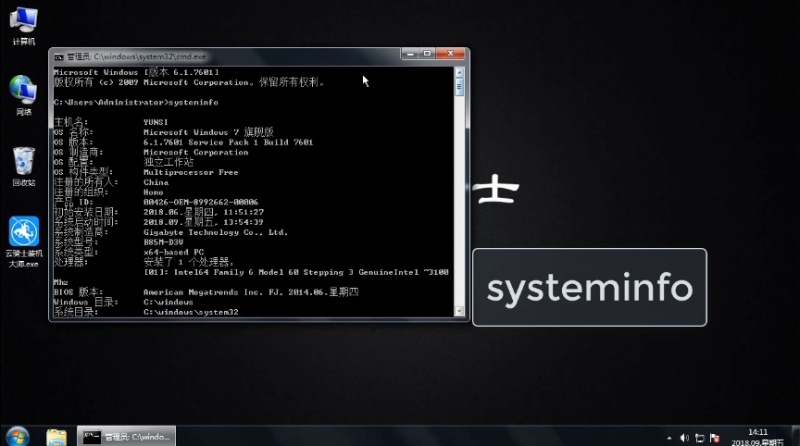
Task: Click the cmd vertical scrollbar thumb
Action: [x=459, y=87]
